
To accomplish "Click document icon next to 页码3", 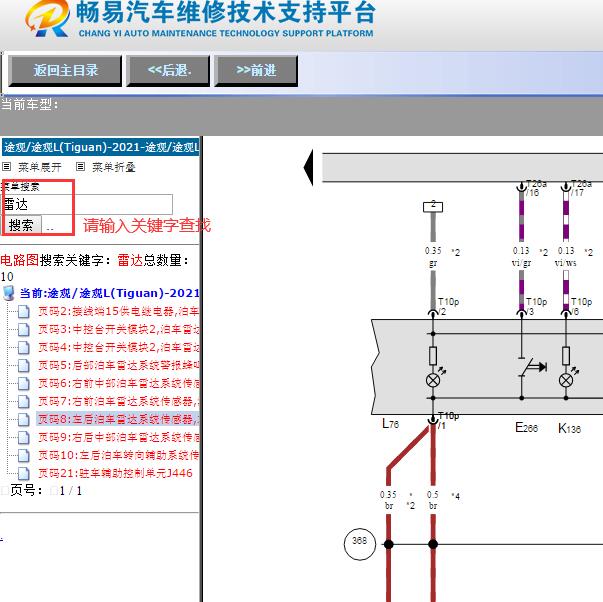I will [x=23, y=330].
